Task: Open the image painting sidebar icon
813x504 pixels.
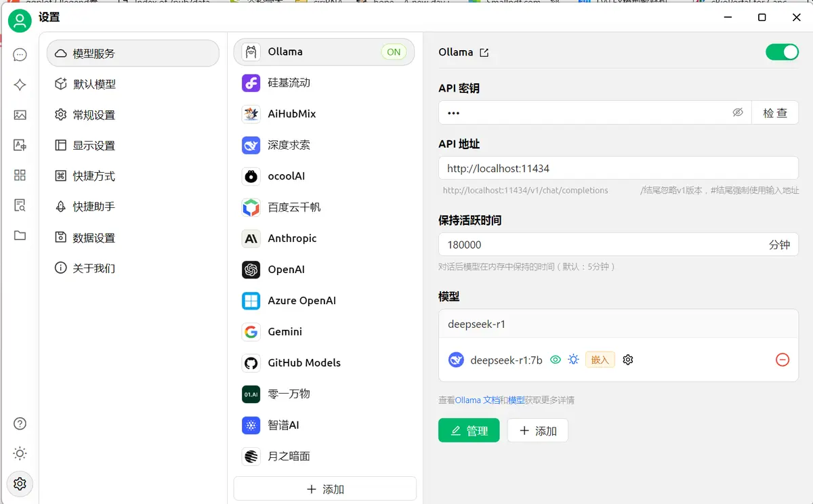Action: point(20,115)
